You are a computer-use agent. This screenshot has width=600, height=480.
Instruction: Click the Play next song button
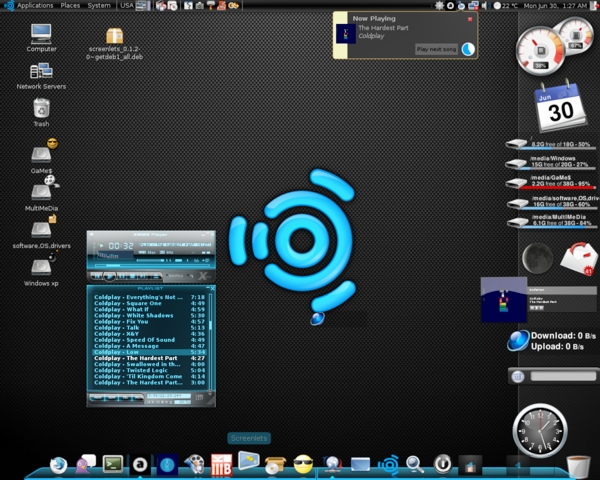pos(436,49)
